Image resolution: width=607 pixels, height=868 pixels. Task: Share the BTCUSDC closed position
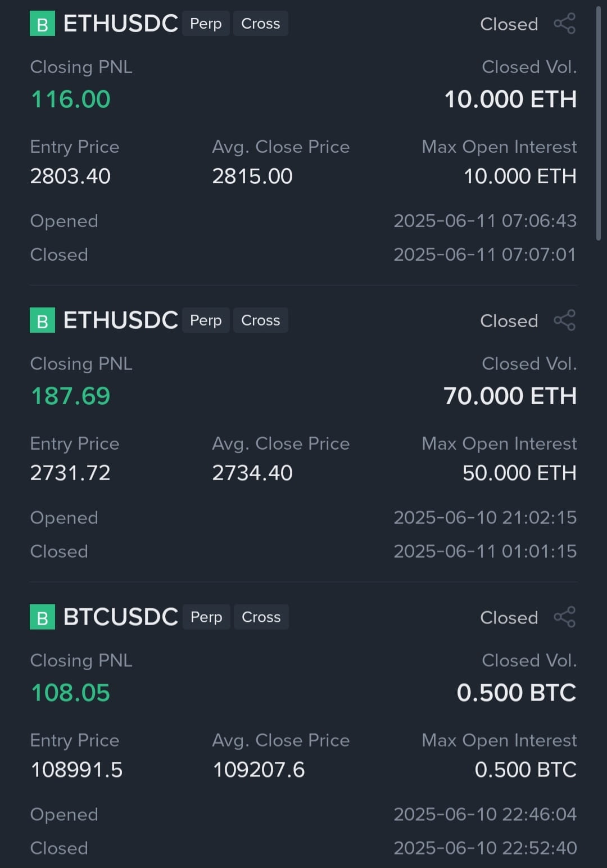pos(565,617)
